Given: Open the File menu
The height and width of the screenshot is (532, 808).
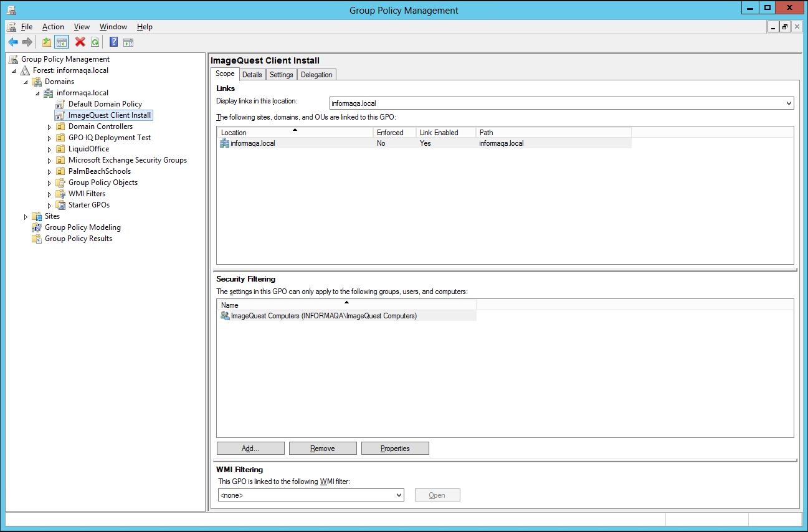Looking at the screenshot, I should pyautogui.click(x=27, y=27).
